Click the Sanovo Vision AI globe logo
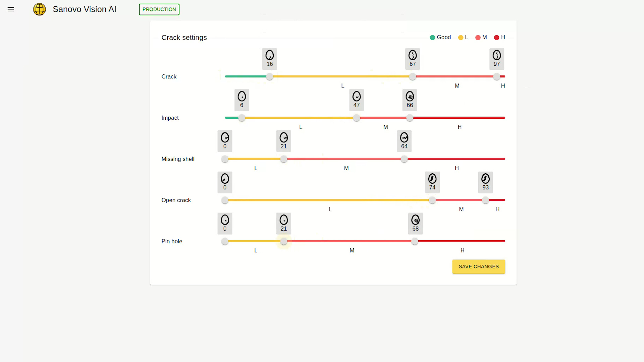 [x=39, y=9]
